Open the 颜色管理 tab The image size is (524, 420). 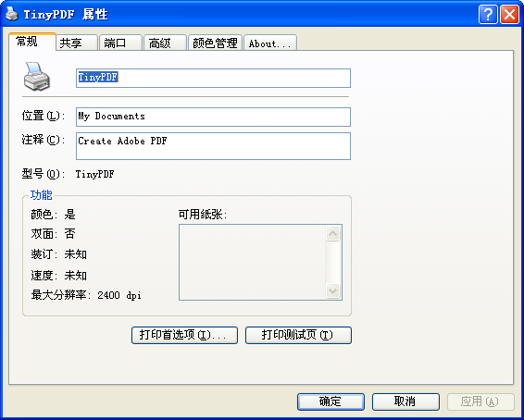tap(215, 43)
